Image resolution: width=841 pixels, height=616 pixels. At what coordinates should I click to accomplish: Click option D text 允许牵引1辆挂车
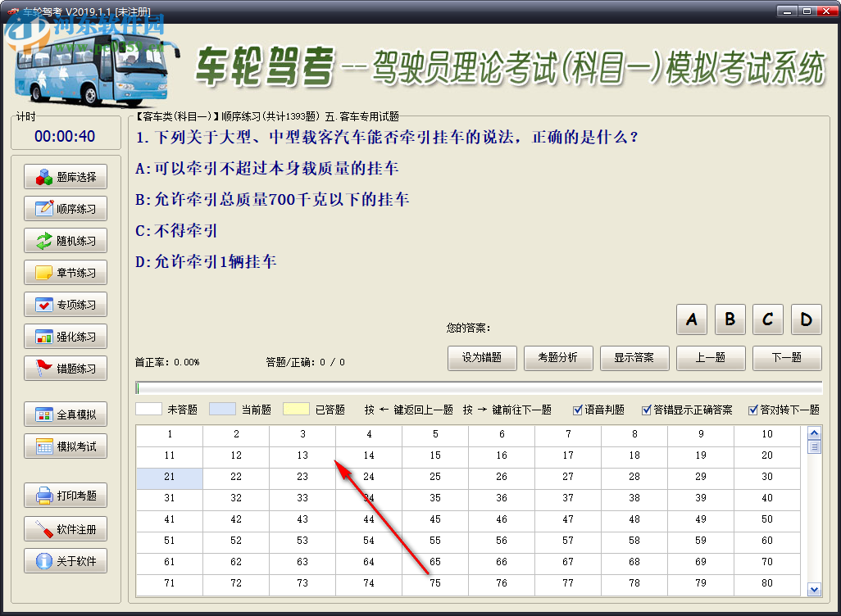(216, 261)
